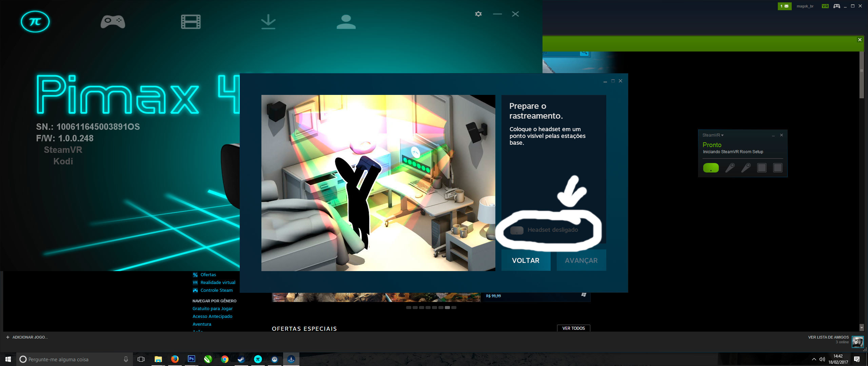This screenshot has height=366, width=868.
Task: Open the games tab with gamepad icon in PiPlay
Action: point(113,22)
